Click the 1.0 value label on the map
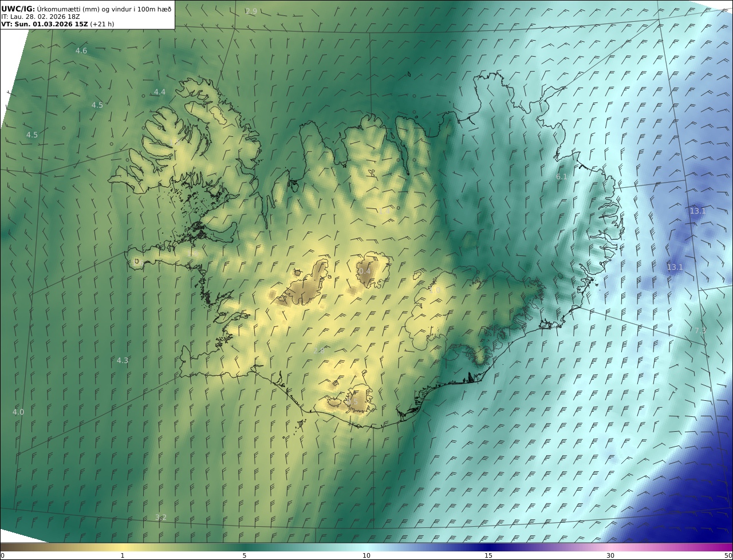The height and width of the screenshot is (560, 733). pos(434,290)
